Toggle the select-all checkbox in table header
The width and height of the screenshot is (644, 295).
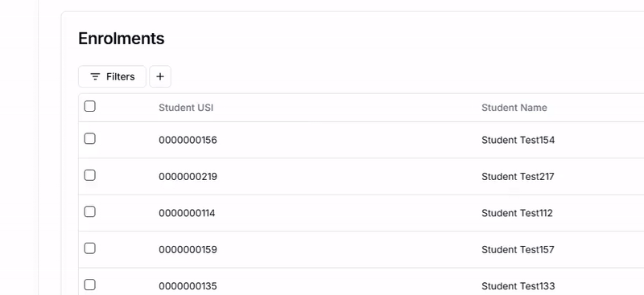point(90,106)
